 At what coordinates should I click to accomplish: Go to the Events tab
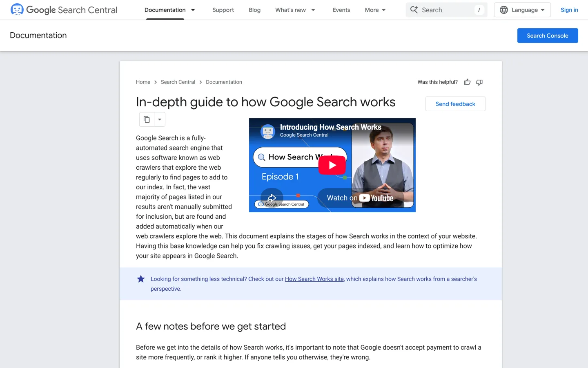coord(341,10)
